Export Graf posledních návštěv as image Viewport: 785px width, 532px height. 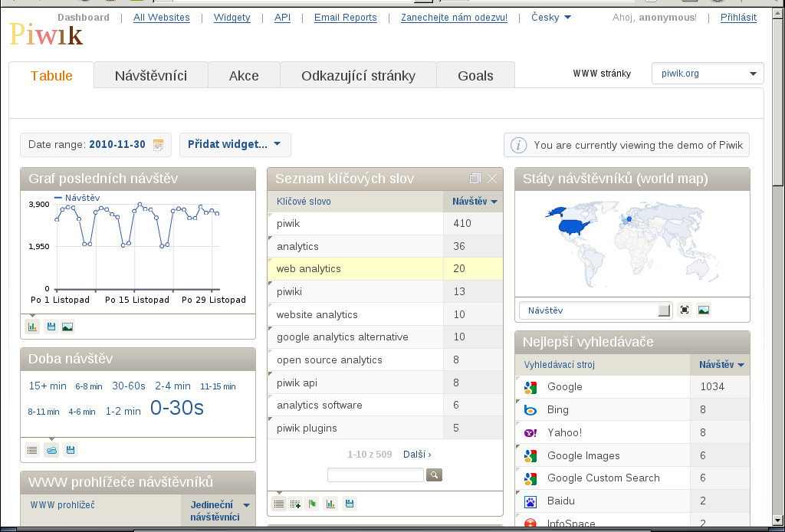click(x=67, y=327)
